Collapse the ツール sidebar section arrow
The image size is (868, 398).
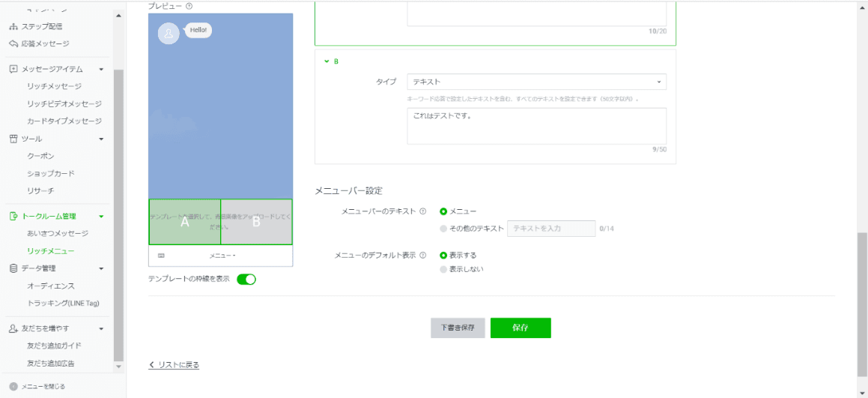(101, 139)
